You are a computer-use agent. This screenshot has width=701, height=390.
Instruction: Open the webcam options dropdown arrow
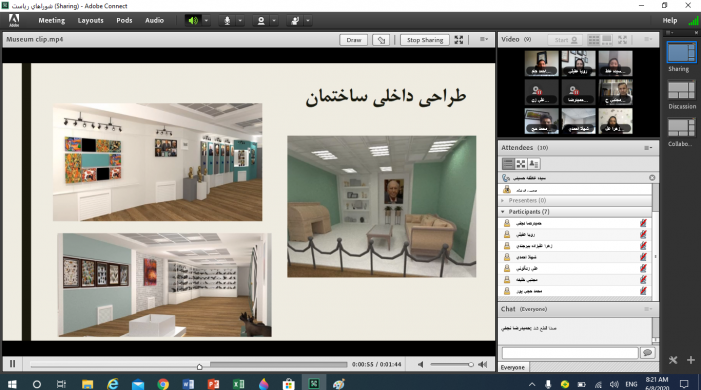(x=274, y=21)
